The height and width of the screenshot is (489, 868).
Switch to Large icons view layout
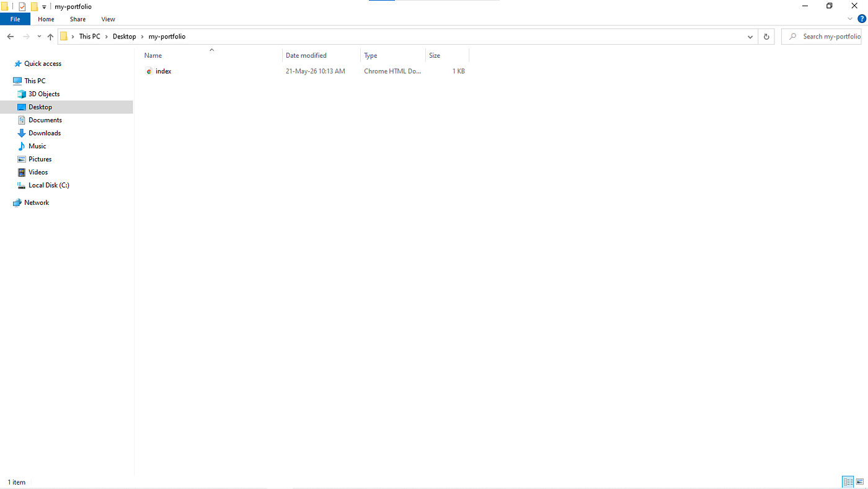click(x=860, y=482)
